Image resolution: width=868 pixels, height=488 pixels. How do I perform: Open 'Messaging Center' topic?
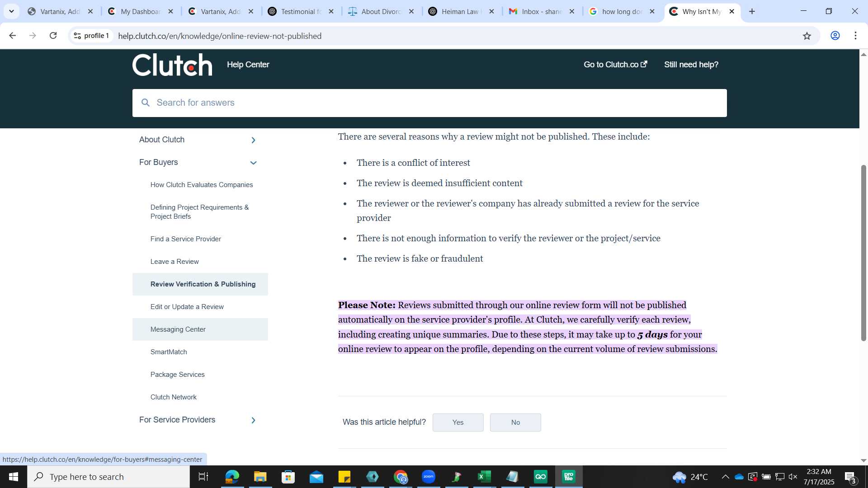200,329
